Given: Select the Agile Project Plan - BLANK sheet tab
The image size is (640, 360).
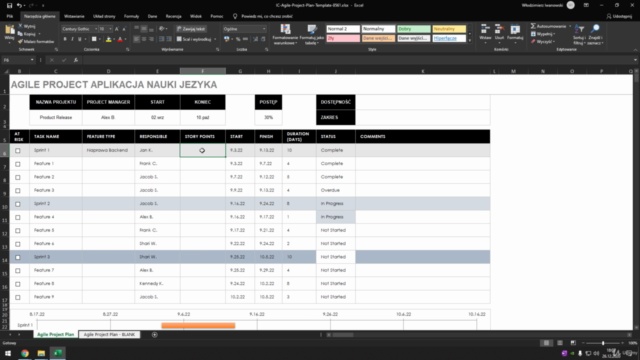Looking at the screenshot, I should [x=109, y=334].
